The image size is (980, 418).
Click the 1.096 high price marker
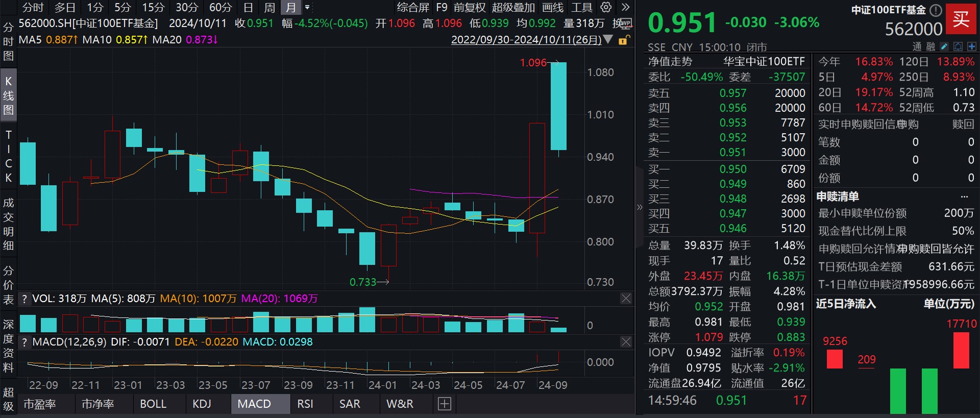pyautogui.click(x=533, y=63)
